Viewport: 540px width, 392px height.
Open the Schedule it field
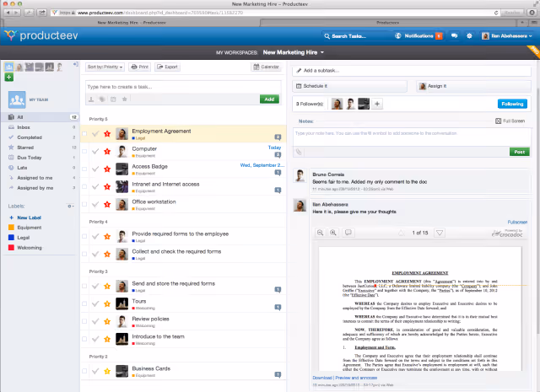tap(349, 86)
